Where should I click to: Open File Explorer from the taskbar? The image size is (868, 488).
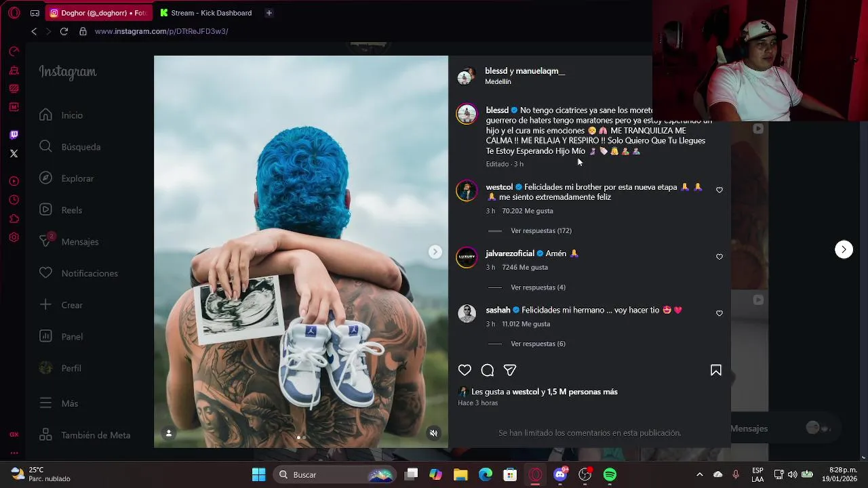(x=460, y=474)
